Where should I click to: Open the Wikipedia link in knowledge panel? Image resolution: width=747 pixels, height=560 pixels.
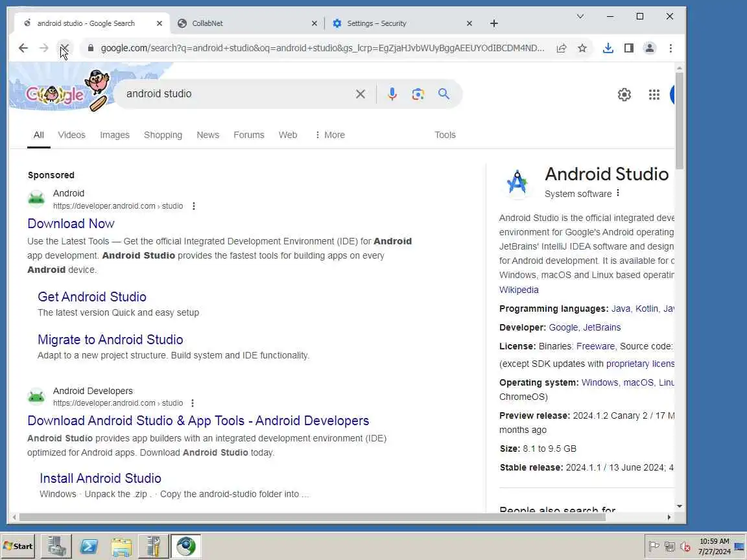click(x=519, y=290)
